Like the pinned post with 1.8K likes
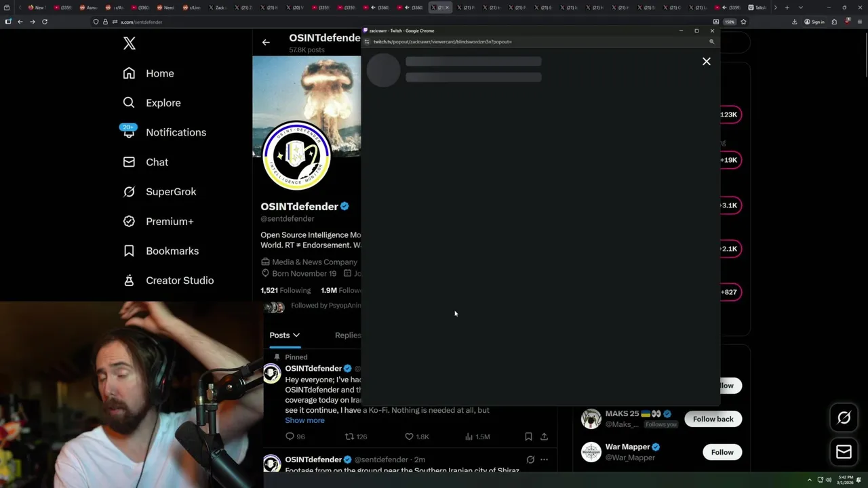Image resolution: width=868 pixels, height=488 pixels. [x=416, y=436]
